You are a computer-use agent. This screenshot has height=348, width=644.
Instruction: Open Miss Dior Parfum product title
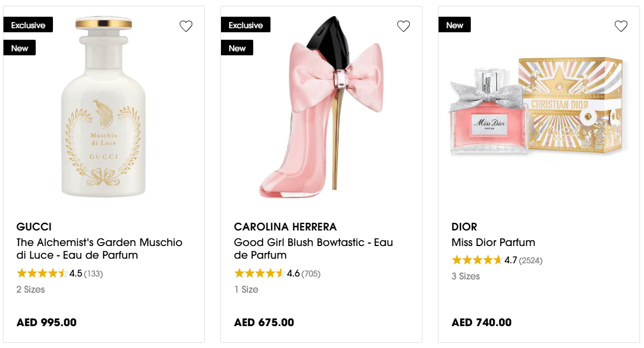point(493,242)
